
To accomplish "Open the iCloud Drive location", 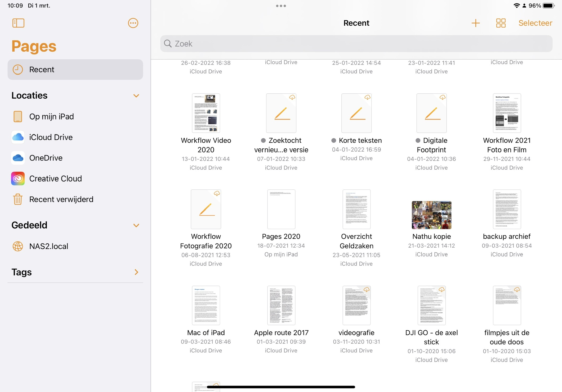I will [51, 137].
